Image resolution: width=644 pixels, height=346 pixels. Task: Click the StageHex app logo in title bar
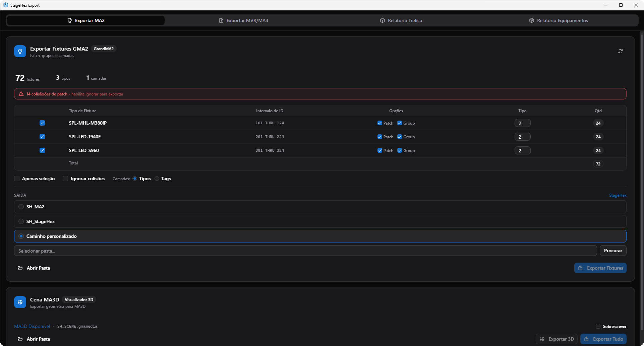5,5
